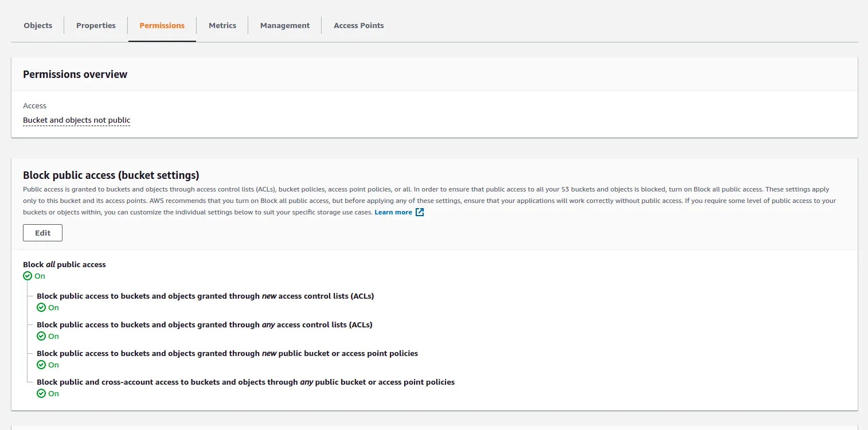
Task: Click the Block public access (bucket settings) heading
Action: pos(111,175)
